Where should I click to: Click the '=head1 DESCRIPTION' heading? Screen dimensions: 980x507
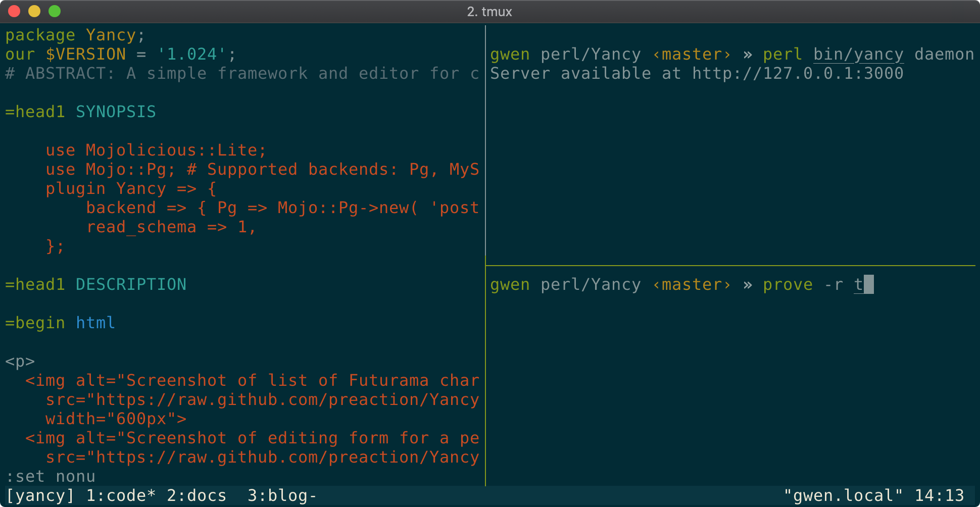pyautogui.click(x=95, y=284)
